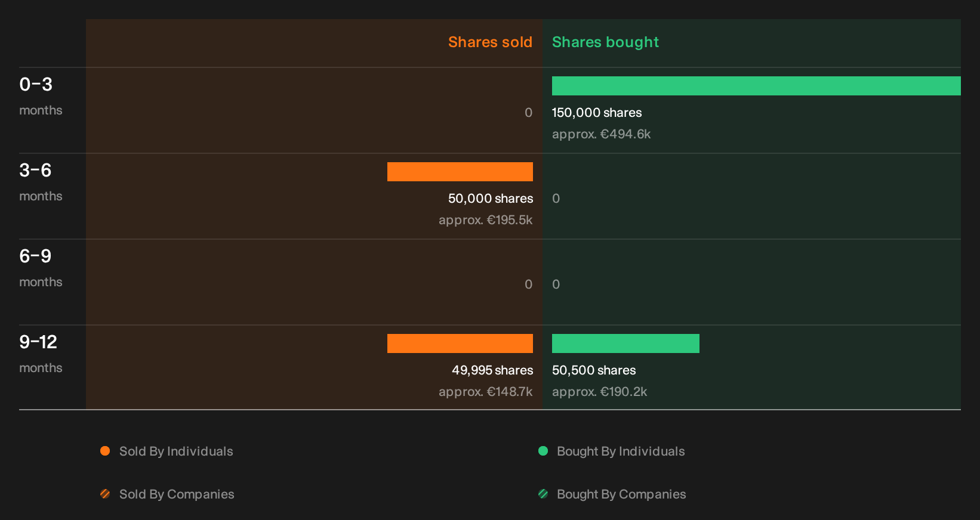Click the 'Bought By Individuals' legend label
This screenshot has width=980, height=520.
pyautogui.click(x=621, y=451)
